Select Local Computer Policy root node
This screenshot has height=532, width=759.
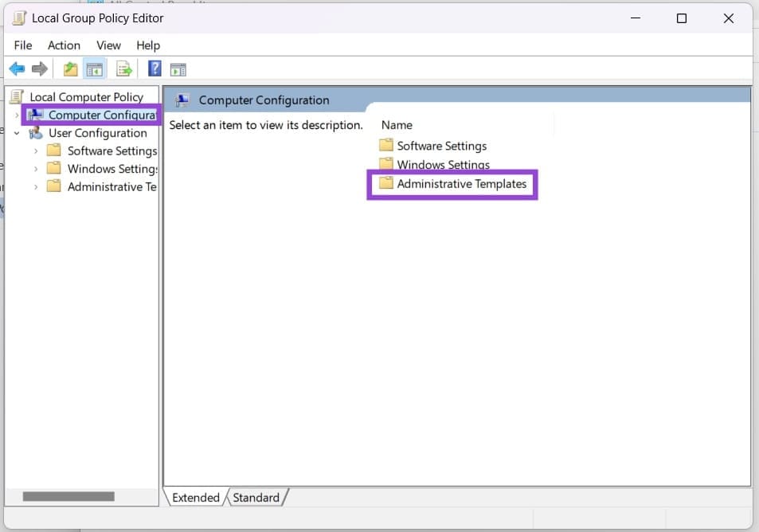[88, 96]
